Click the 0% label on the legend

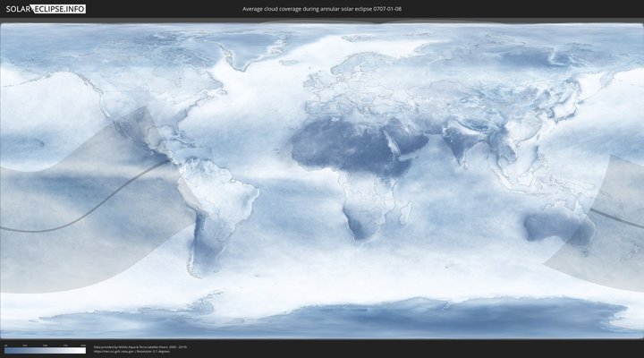(x=4, y=345)
